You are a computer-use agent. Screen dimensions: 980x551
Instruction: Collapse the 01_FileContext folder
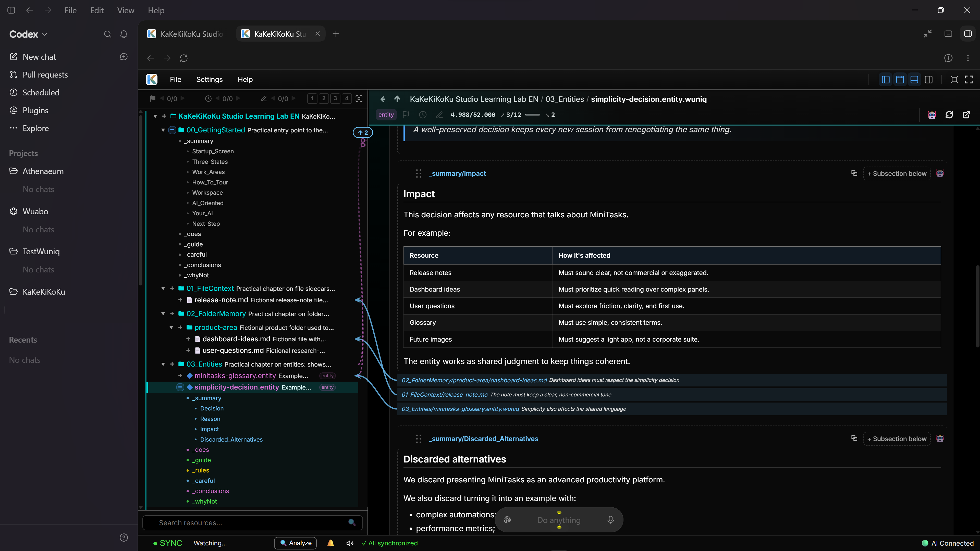tap(163, 289)
